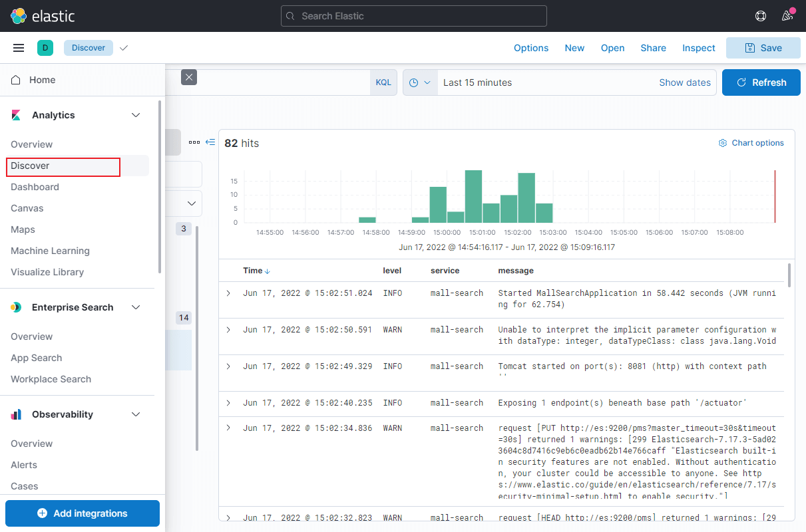806x532 pixels.
Task: Click the Show dates link
Action: [x=685, y=82]
